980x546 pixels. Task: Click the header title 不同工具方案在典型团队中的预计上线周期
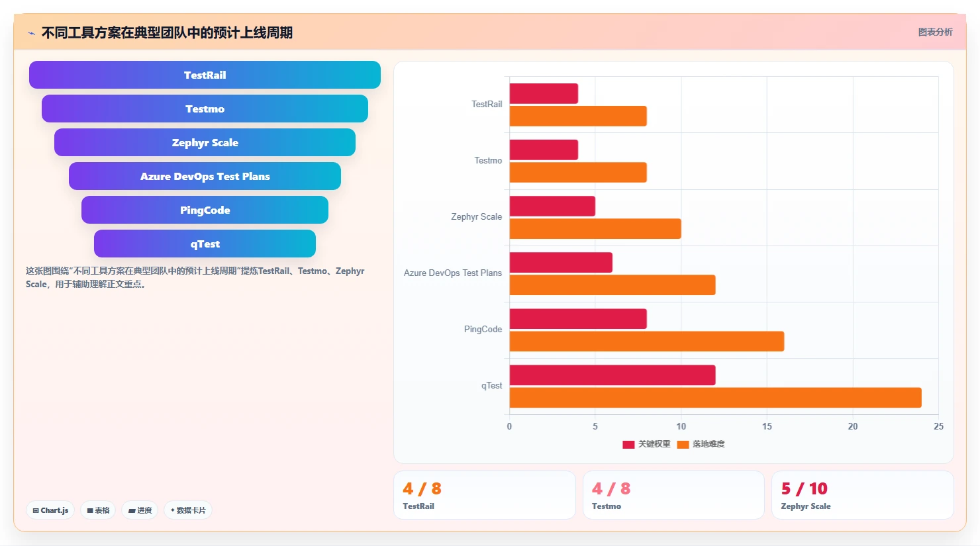167,32
